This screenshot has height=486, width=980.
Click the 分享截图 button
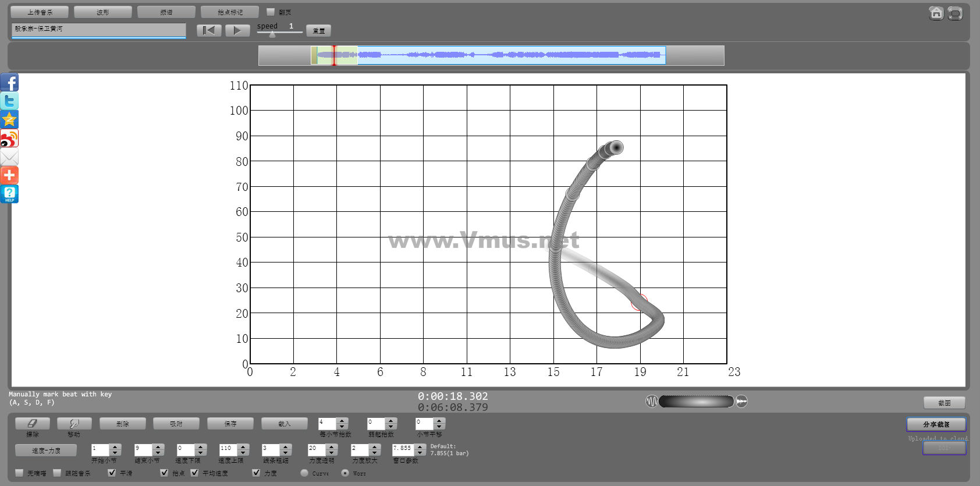click(x=936, y=424)
